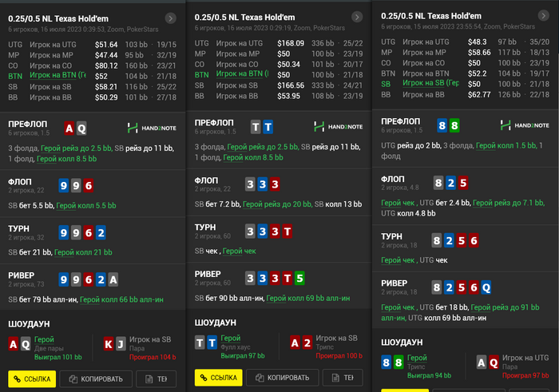This screenshot has width=559, height=392.
Task: Click SB stack value $166.56
Action: 291,85
